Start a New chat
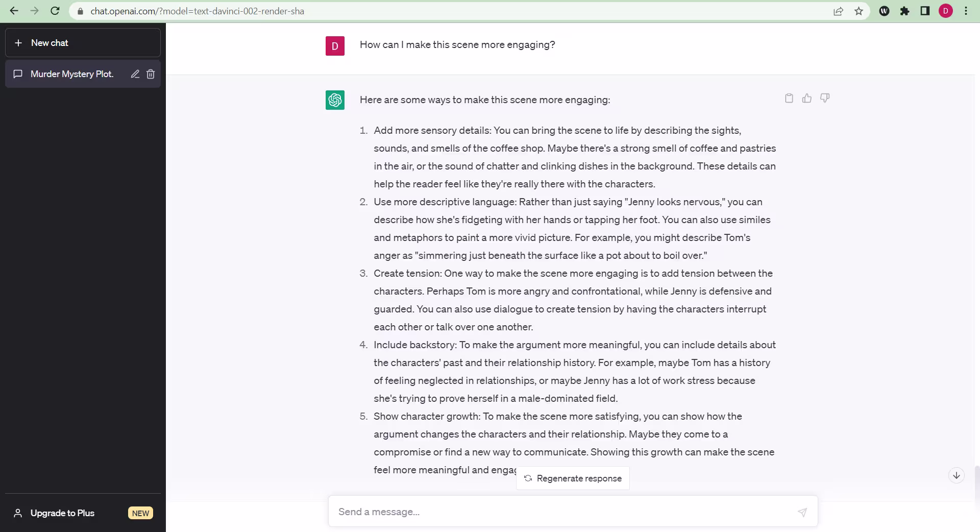The height and width of the screenshot is (532, 980). point(83,43)
